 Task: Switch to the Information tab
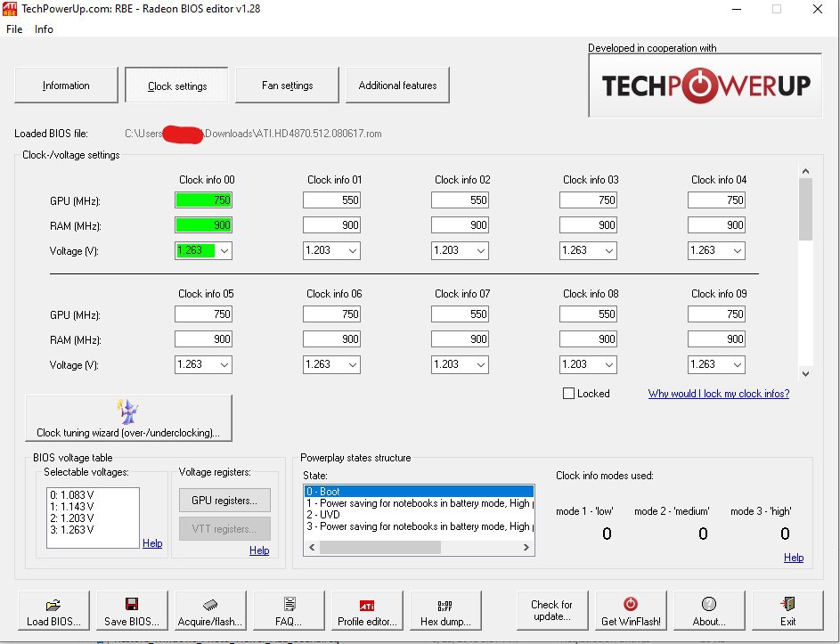pyautogui.click(x=66, y=86)
